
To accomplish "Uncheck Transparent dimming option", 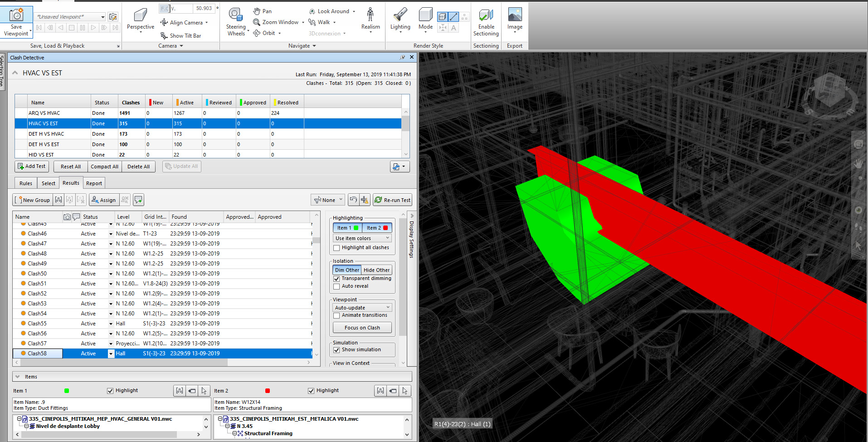I will (x=336, y=279).
